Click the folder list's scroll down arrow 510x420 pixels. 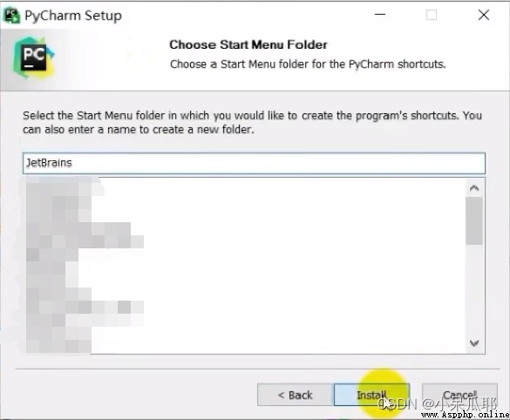pos(474,343)
